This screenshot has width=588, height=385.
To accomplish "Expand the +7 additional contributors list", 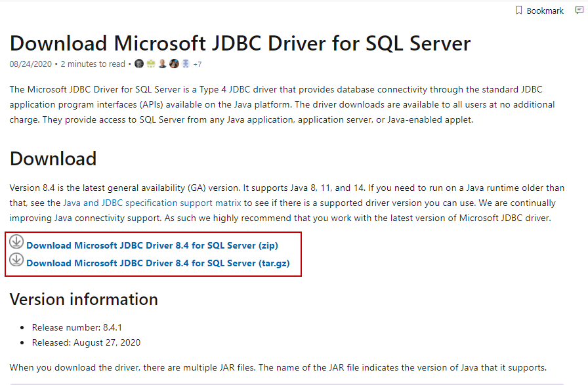I will coord(197,64).
